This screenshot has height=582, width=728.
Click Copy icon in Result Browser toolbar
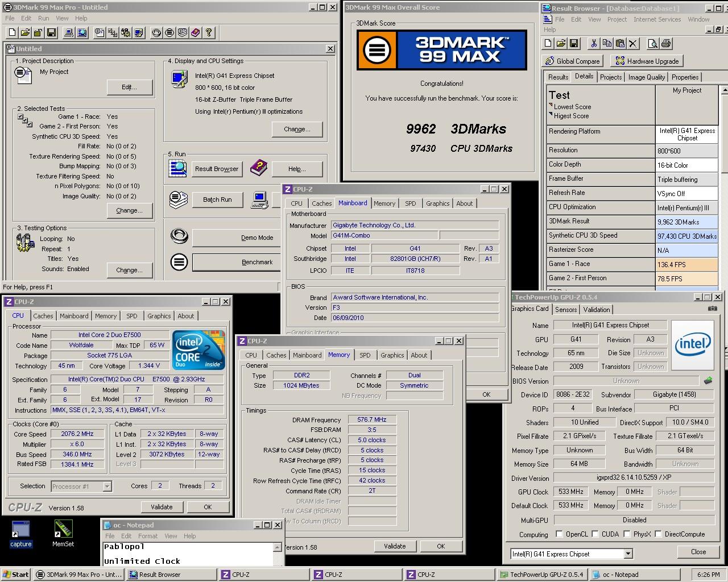(x=607, y=43)
